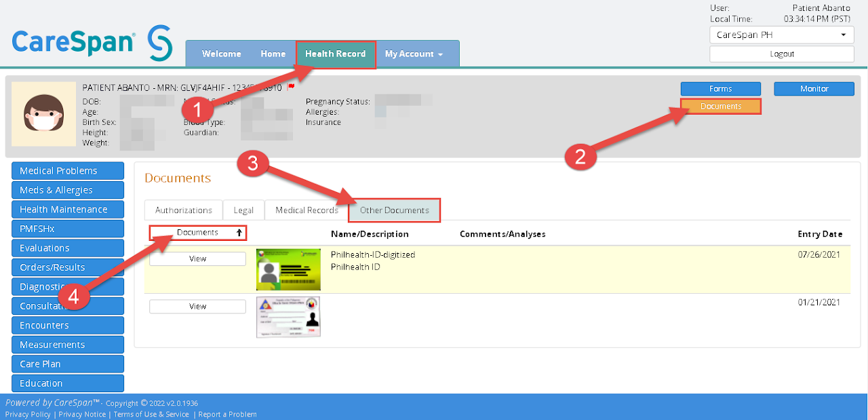Open the Privacy Policy link
Viewport: 868px width, 420px height.
pos(28,414)
